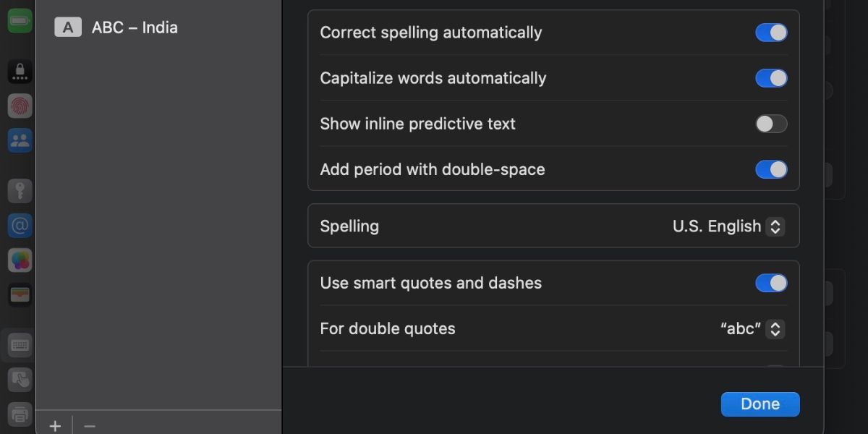
Task: Enable Show inline predictive text
Action: click(x=771, y=124)
